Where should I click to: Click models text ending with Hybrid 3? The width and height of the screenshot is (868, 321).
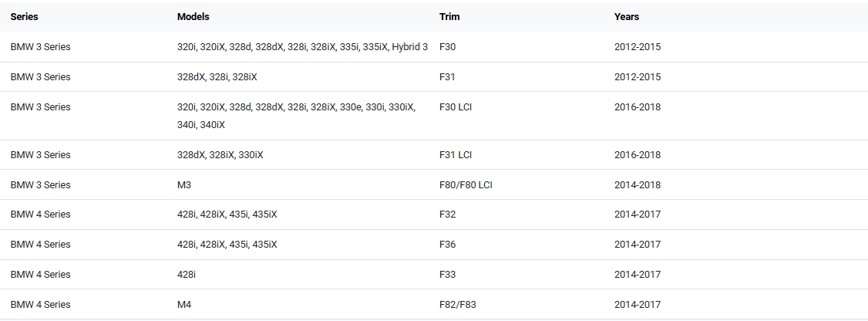[302, 47]
